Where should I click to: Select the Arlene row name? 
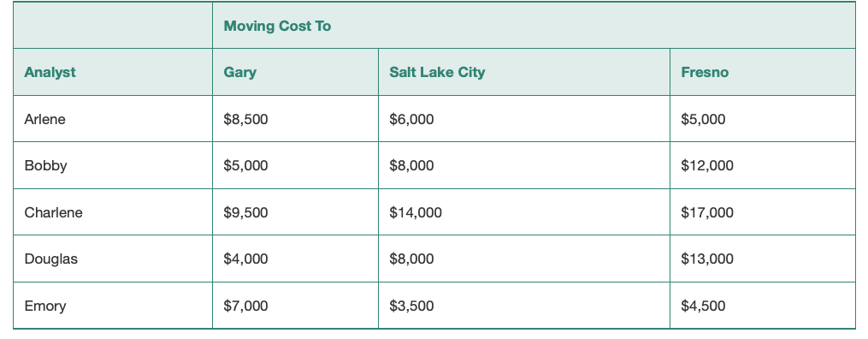(x=44, y=119)
